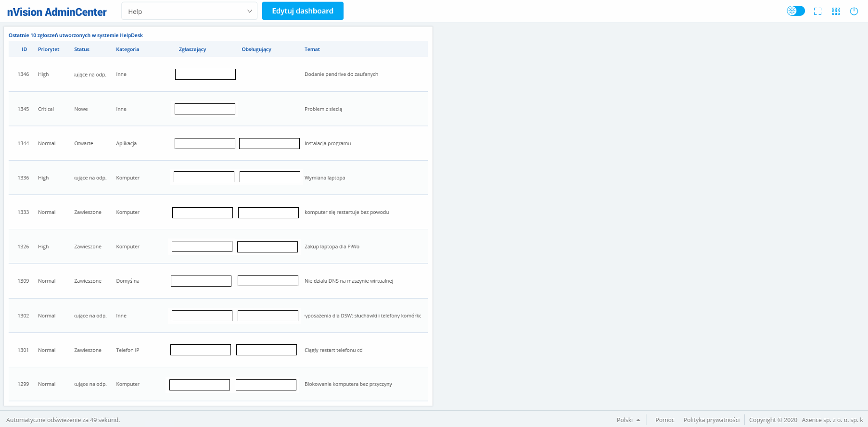
Task: Sort tickets by the Priorytet column header
Action: pyautogui.click(x=49, y=50)
